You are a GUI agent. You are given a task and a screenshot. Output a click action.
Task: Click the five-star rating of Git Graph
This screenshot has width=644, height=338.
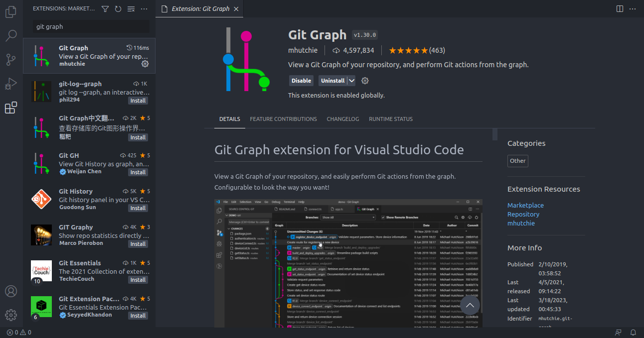click(408, 50)
